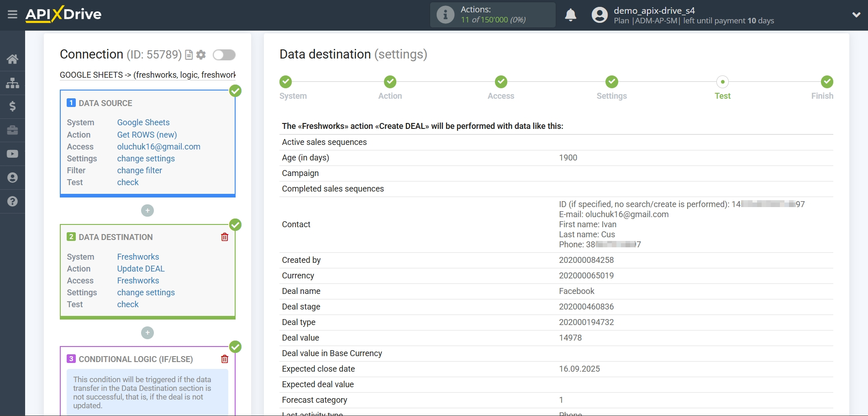Image resolution: width=868 pixels, height=416 pixels.
Task: Click Data Source checkmark badge
Action: (x=235, y=91)
